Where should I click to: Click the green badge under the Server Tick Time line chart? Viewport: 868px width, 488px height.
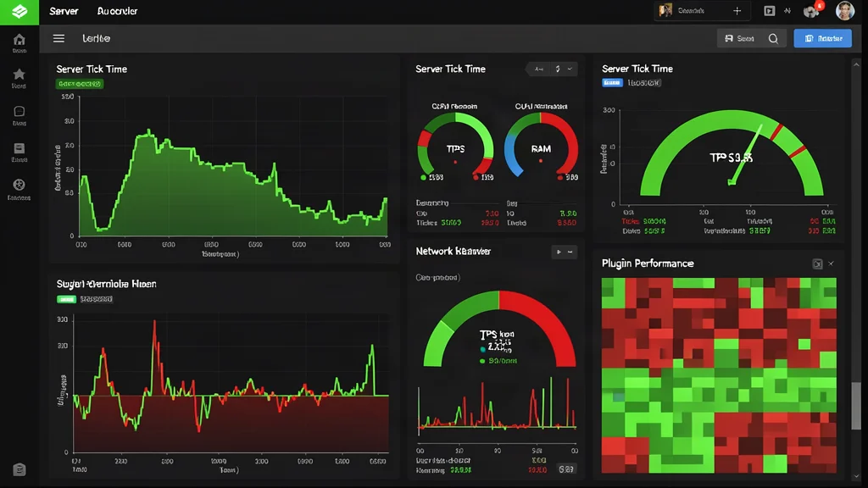pos(79,84)
